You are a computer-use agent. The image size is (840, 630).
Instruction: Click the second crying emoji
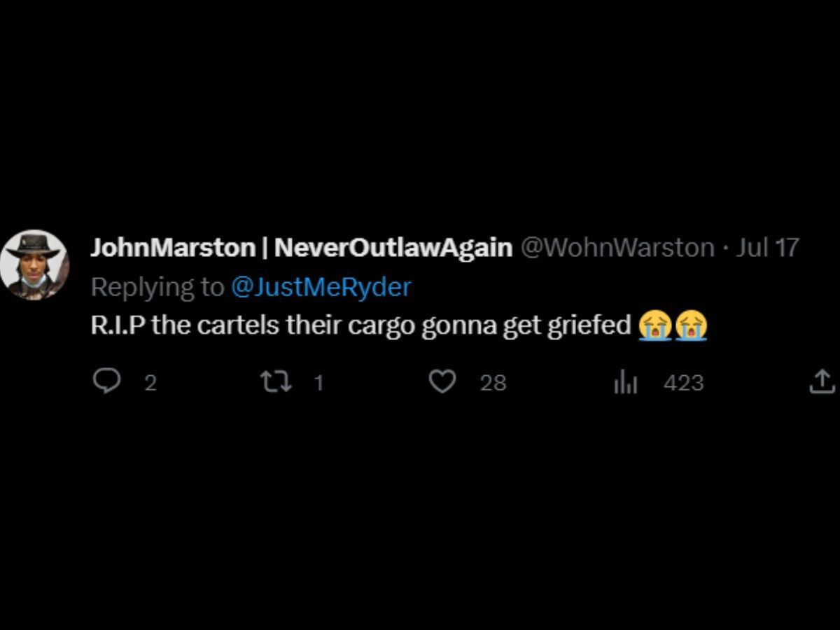[x=691, y=326]
